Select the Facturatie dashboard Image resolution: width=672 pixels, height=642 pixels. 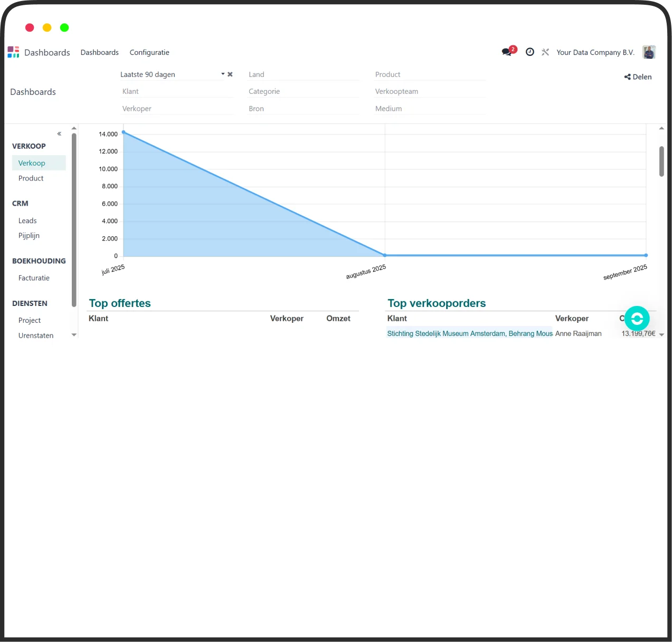click(x=34, y=278)
